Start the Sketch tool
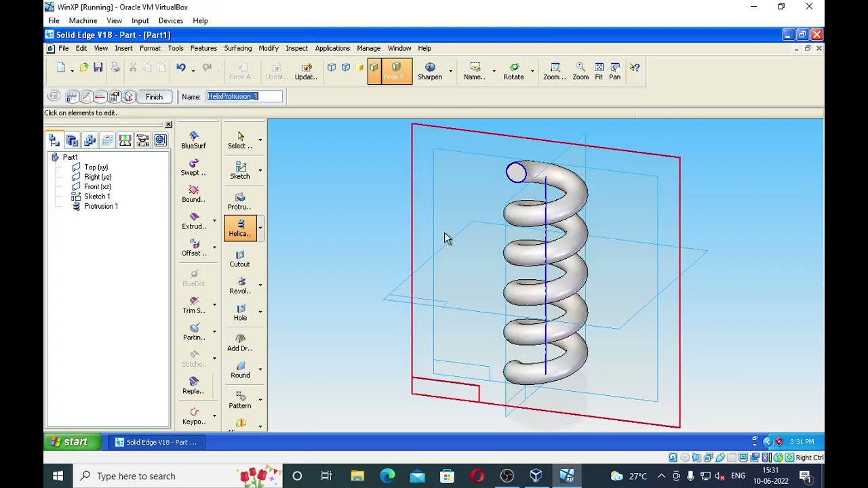 [240, 171]
